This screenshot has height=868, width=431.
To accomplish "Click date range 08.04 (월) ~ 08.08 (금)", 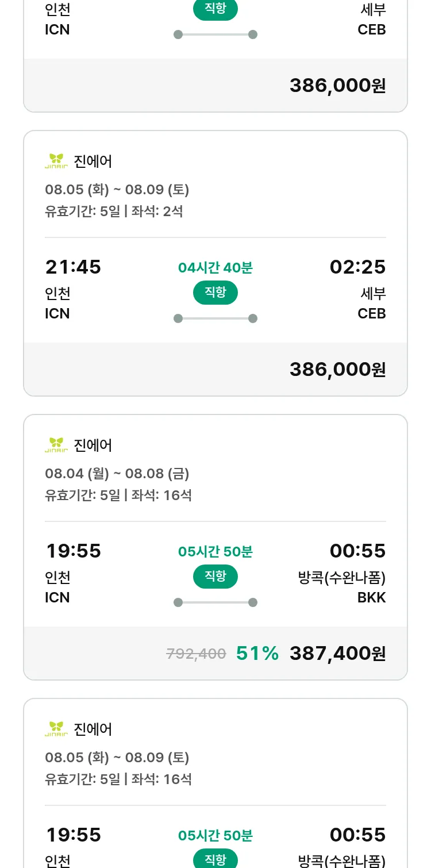I will tap(117, 474).
